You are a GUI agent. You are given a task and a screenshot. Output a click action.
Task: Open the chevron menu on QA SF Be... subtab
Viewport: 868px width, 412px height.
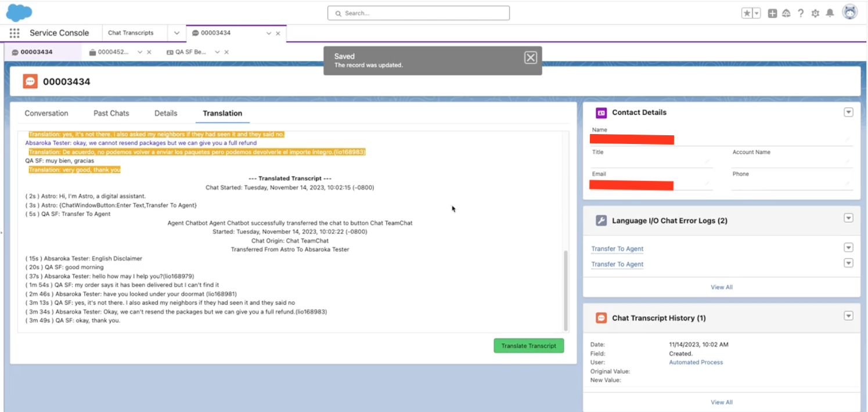pos(217,52)
